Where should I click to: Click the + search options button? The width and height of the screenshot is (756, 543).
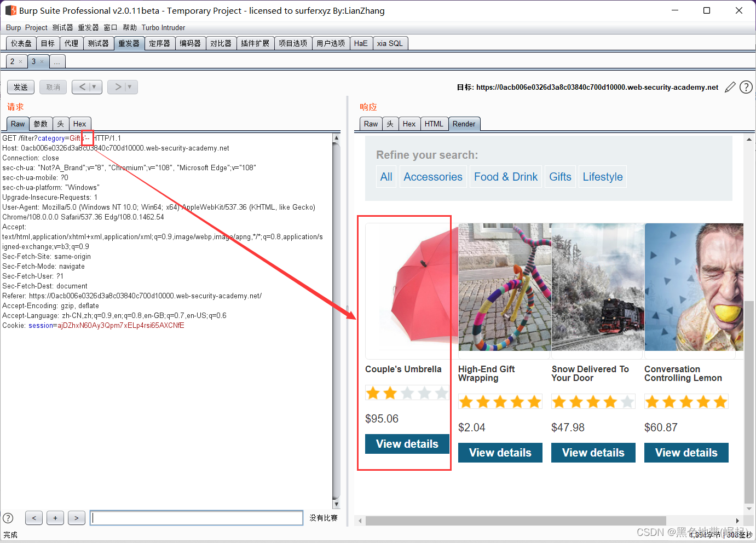(x=55, y=518)
